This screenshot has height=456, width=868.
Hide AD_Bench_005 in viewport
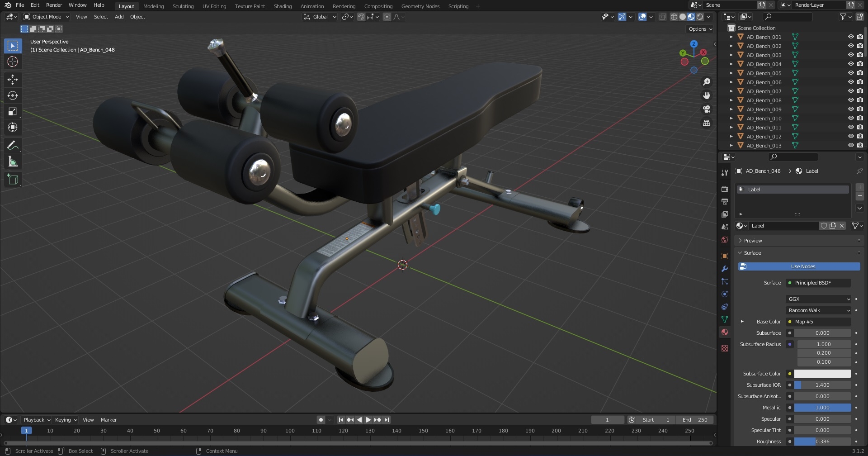(x=851, y=73)
